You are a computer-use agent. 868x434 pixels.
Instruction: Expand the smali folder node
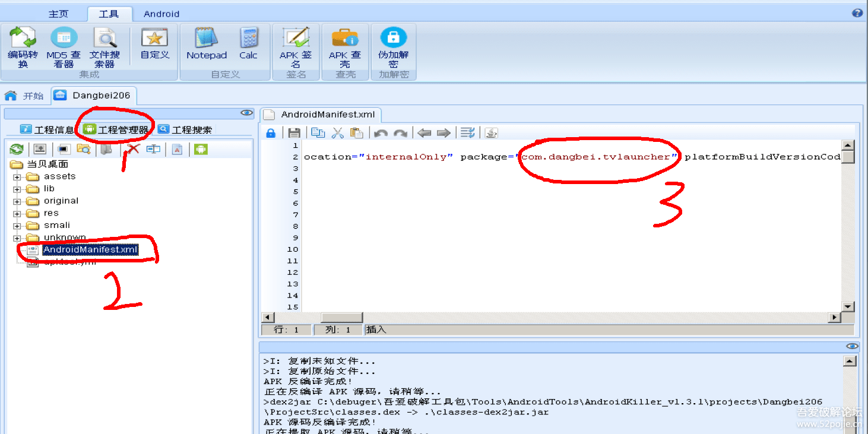[x=17, y=226]
